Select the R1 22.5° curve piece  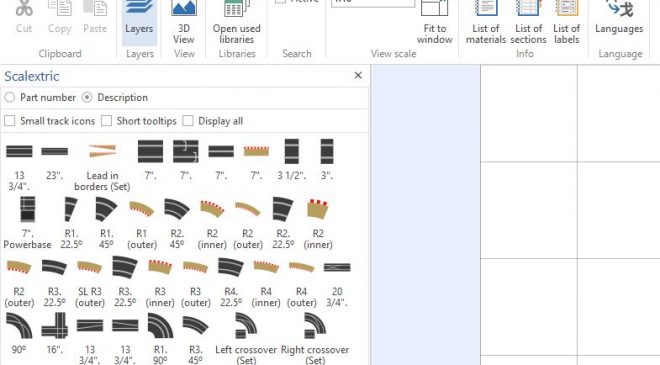tap(71, 223)
